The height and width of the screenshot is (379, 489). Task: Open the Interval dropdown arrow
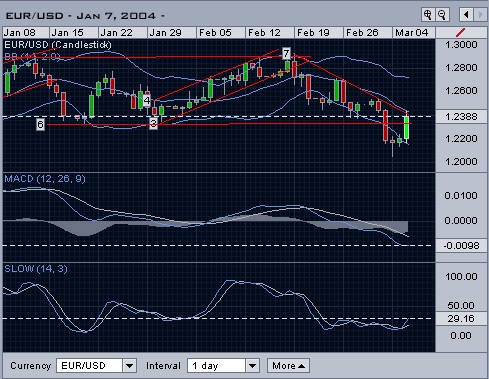tap(252, 366)
